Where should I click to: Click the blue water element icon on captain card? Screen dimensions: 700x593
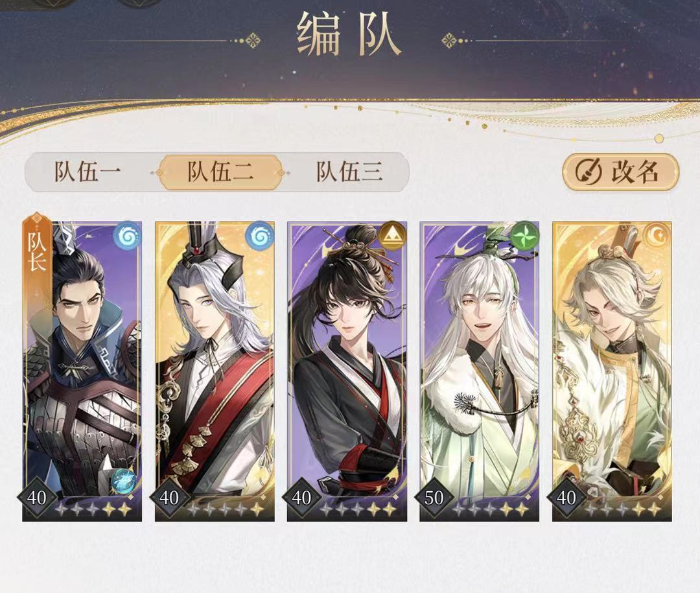pyautogui.click(x=127, y=235)
